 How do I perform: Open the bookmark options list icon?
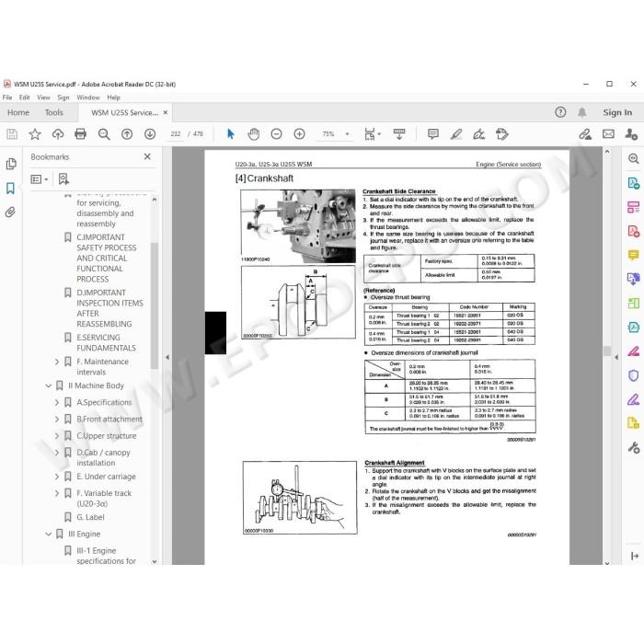pyautogui.click(x=40, y=179)
